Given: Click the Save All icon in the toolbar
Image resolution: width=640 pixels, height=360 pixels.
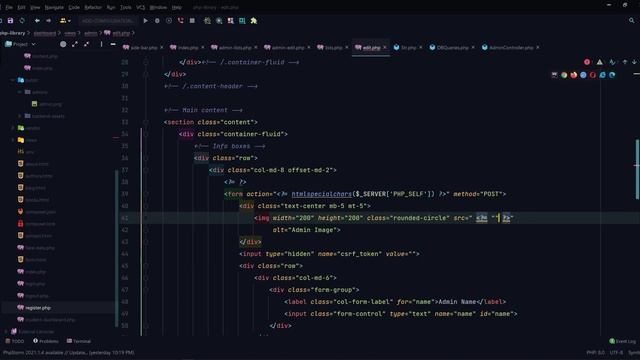Looking at the screenshot, I should click(x=10, y=21).
